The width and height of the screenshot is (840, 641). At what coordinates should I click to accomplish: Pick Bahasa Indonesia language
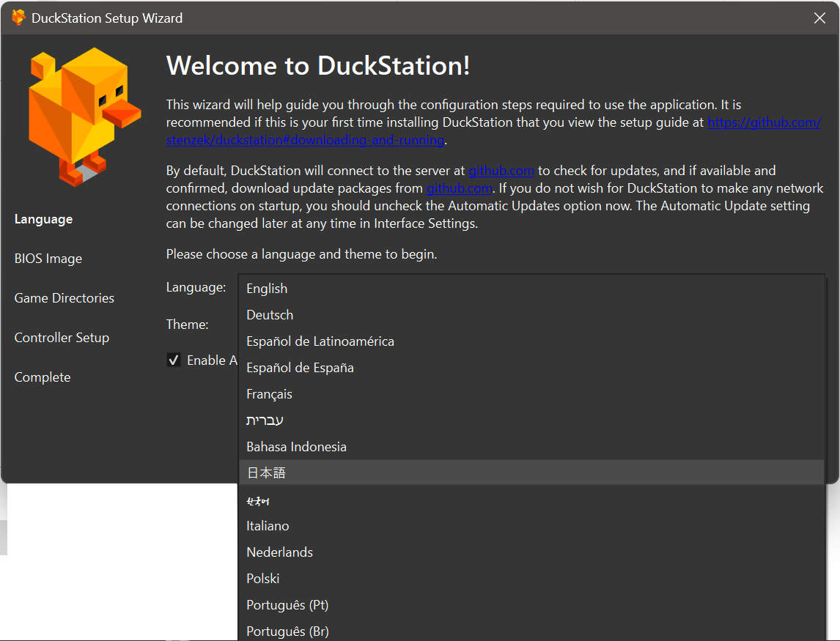pyautogui.click(x=531, y=447)
